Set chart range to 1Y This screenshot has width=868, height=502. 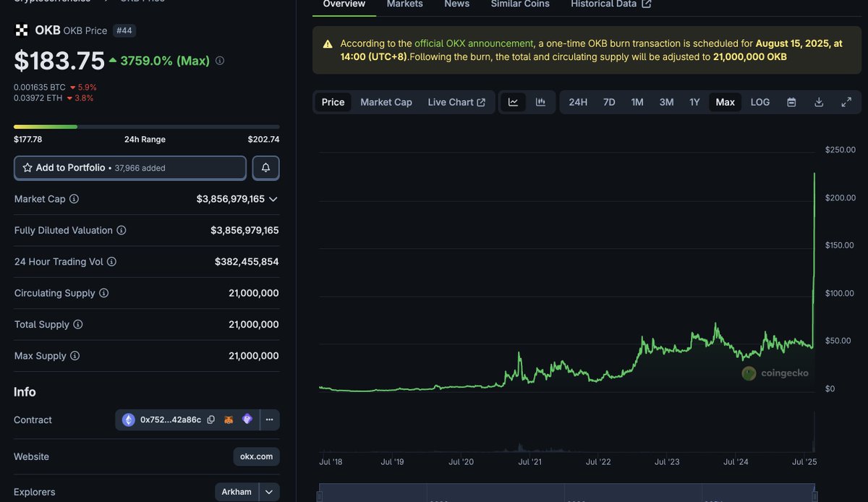click(694, 102)
